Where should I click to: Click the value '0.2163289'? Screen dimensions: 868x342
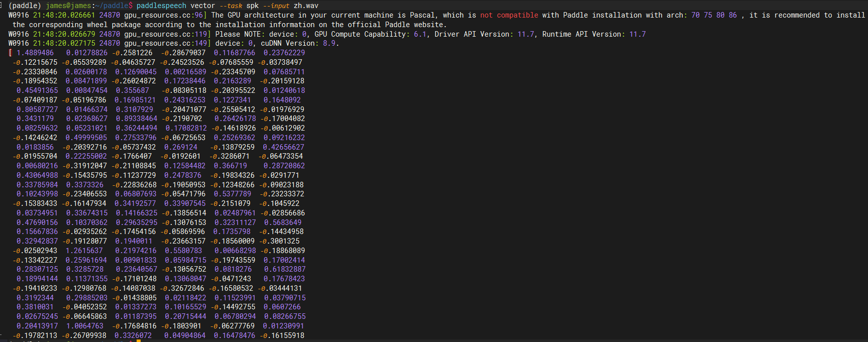coord(233,81)
